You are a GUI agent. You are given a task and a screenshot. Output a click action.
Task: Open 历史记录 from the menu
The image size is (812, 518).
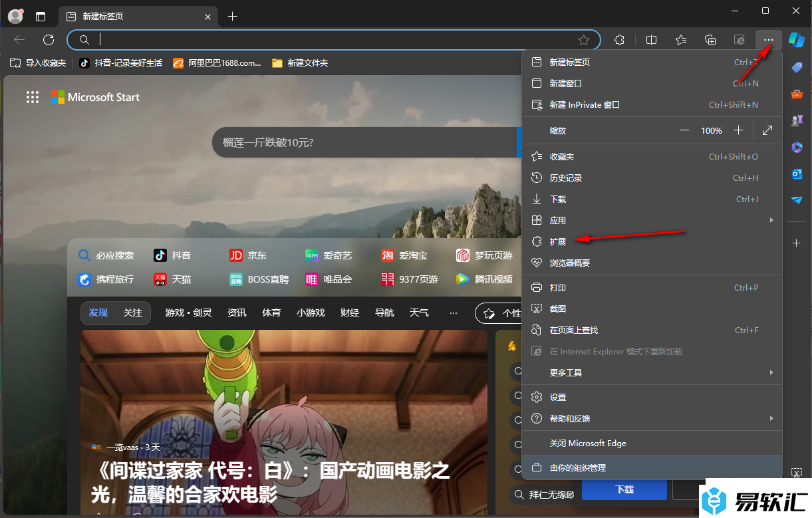(x=652, y=178)
